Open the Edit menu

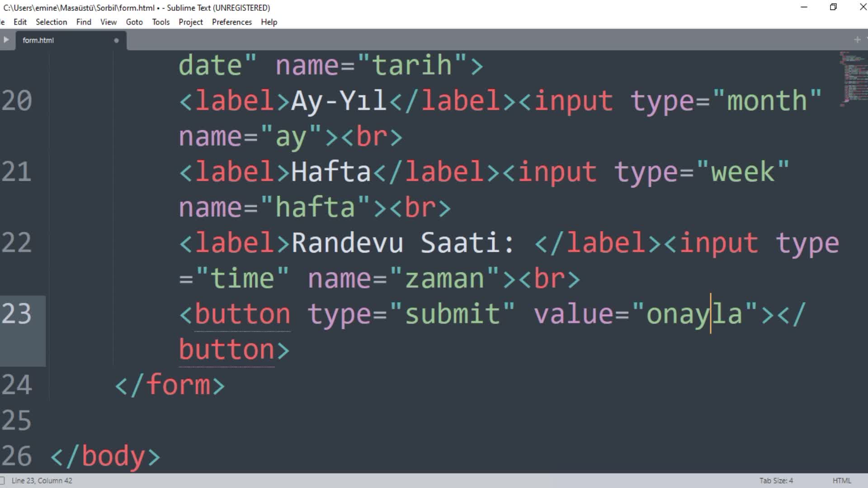click(x=20, y=22)
